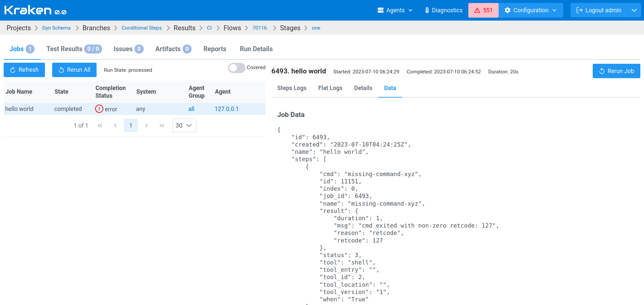Image resolution: width=644 pixels, height=305 pixels.
Task: Click the 551 errors warning badge
Action: pyautogui.click(x=483, y=10)
